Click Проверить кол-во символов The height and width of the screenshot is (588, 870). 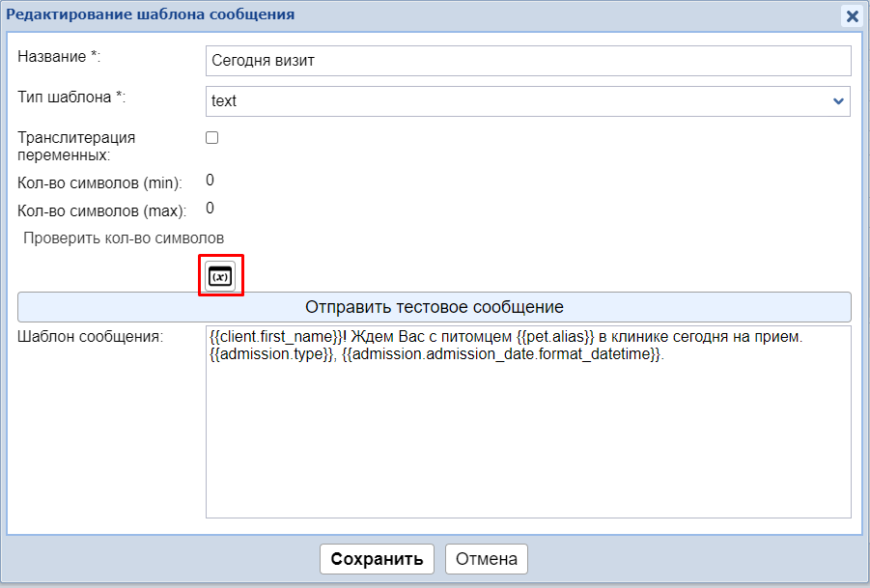pyautogui.click(x=124, y=238)
